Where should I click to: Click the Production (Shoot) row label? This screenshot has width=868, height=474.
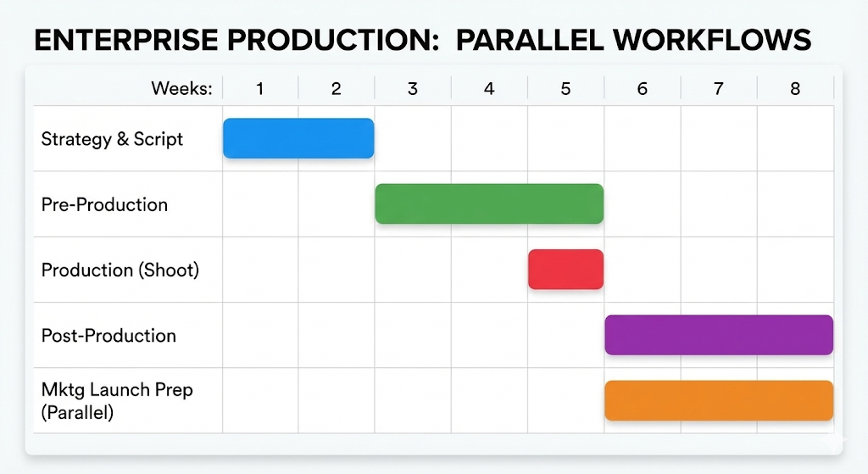pyautogui.click(x=120, y=270)
